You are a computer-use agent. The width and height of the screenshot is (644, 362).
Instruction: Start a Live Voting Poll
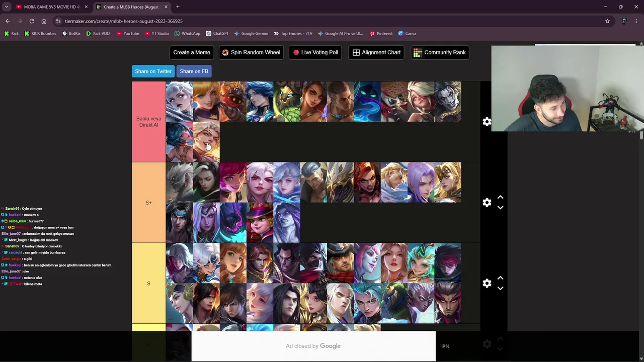[x=316, y=52]
